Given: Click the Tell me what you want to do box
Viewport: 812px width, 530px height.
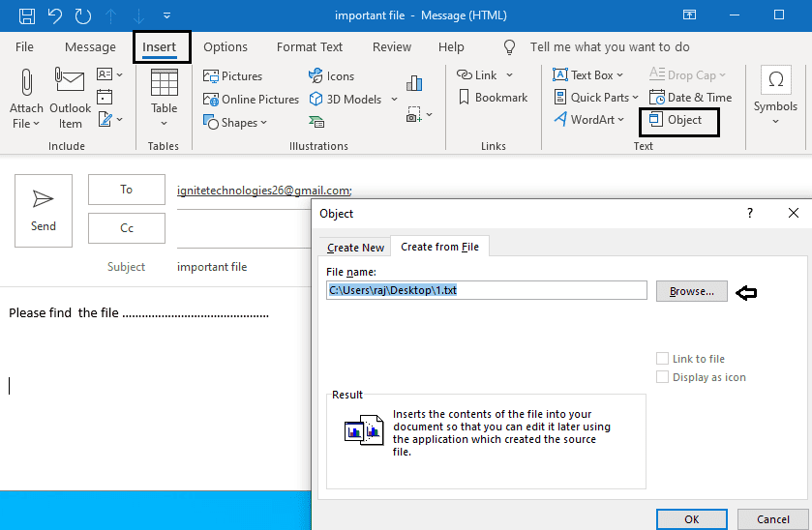Looking at the screenshot, I should 610,47.
